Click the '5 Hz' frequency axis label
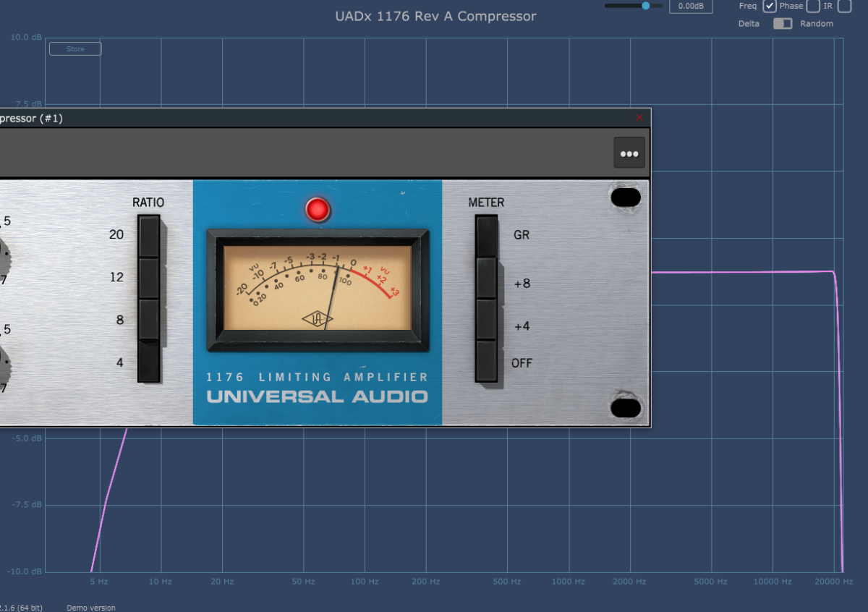The width and height of the screenshot is (868, 612). pos(99,582)
